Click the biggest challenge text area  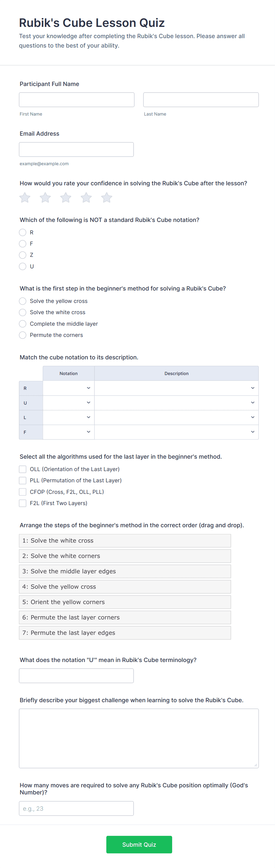point(138,738)
